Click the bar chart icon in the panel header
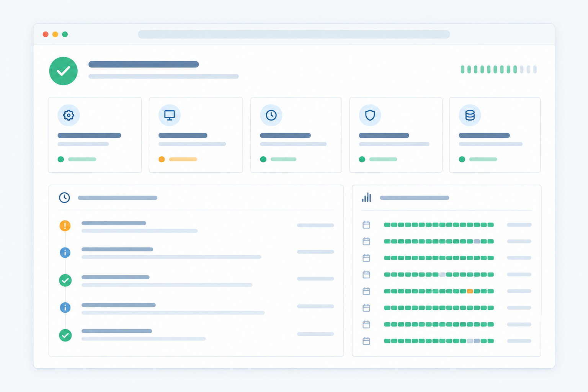Viewport: 588px width, 392px height. (x=367, y=198)
